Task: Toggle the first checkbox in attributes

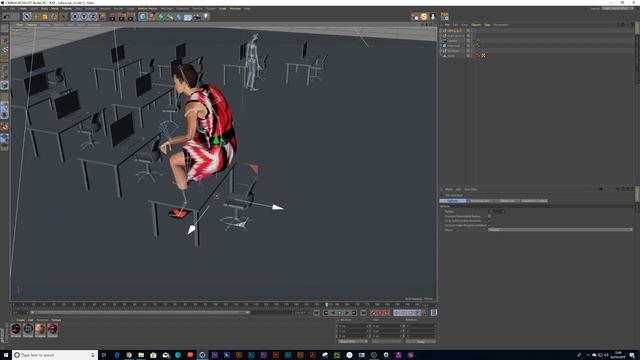Action: click(489, 216)
